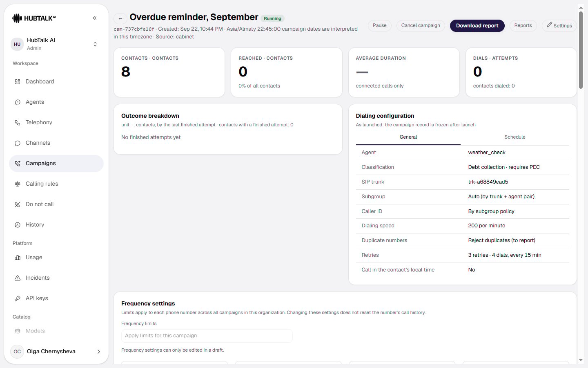Click 'connected calls only' text

click(380, 86)
